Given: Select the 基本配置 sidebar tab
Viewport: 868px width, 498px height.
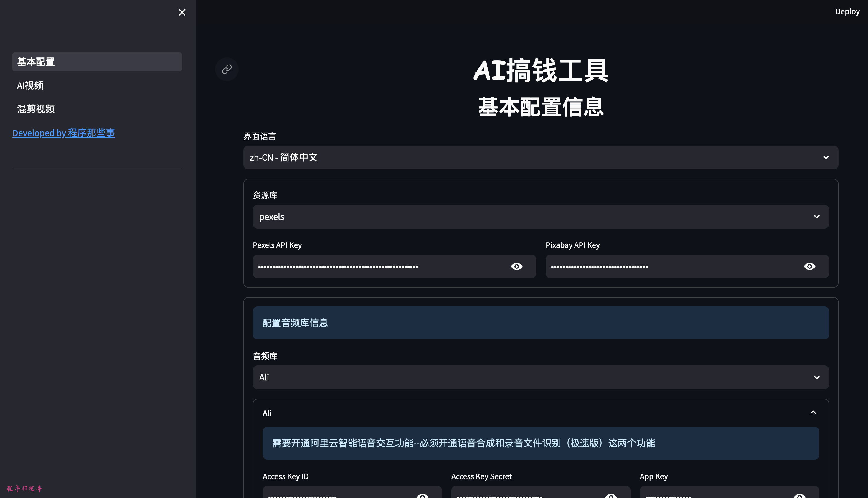Looking at the screenshot, I should click(97, 61).
